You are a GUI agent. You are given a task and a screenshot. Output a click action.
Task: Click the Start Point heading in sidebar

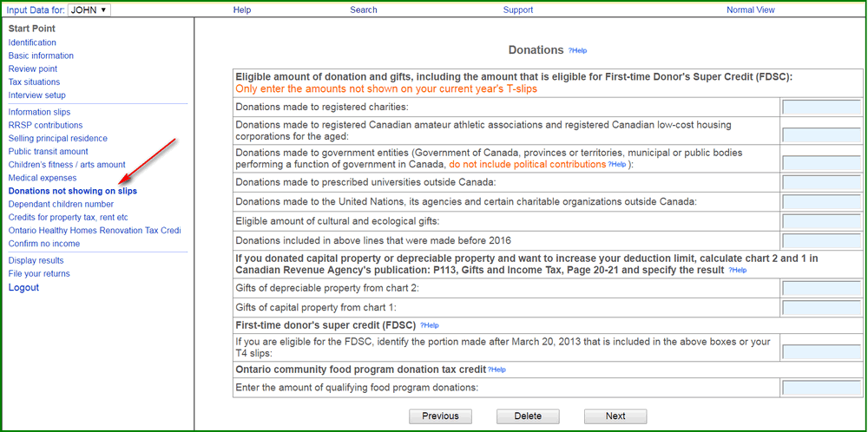point(31,29)
